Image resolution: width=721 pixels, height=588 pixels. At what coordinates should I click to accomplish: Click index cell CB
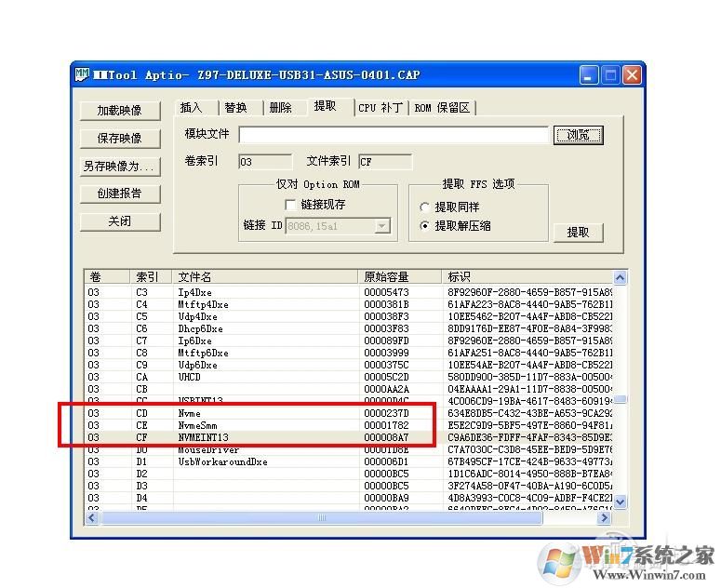pyautogui.click(x=141, y=389)
